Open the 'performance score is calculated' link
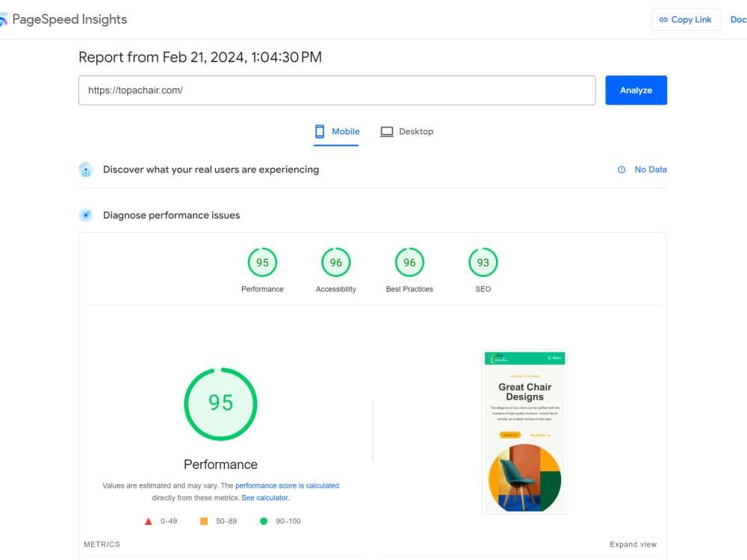747x560 pixels. (x=288, y=485)
